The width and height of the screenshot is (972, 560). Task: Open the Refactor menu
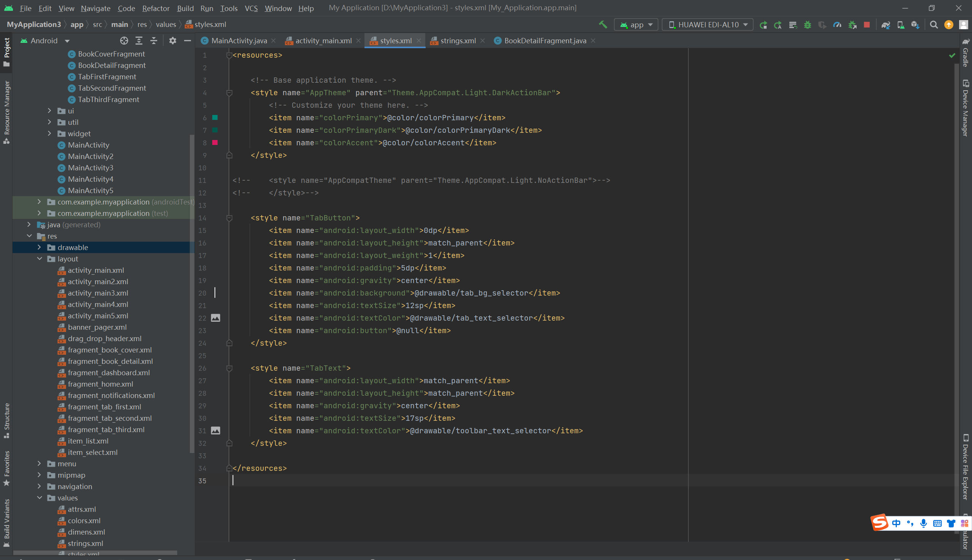(156, 8)
